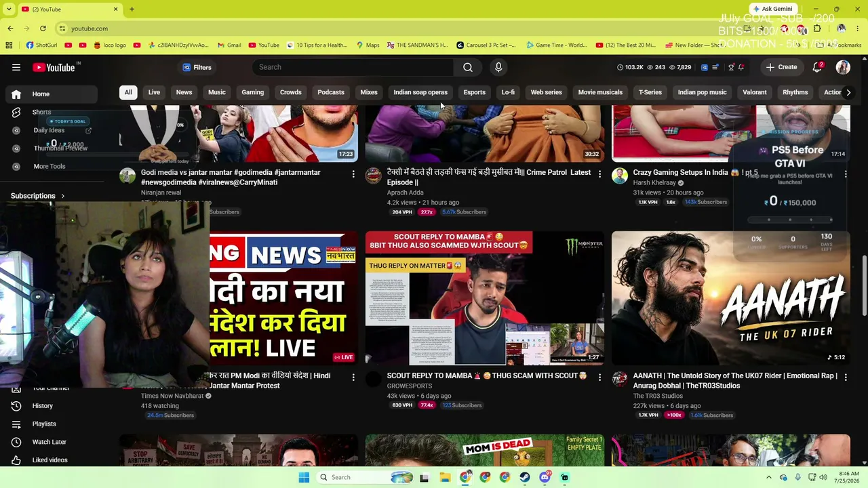
Task: Select the Music filter chip
Action: point(217,92)
